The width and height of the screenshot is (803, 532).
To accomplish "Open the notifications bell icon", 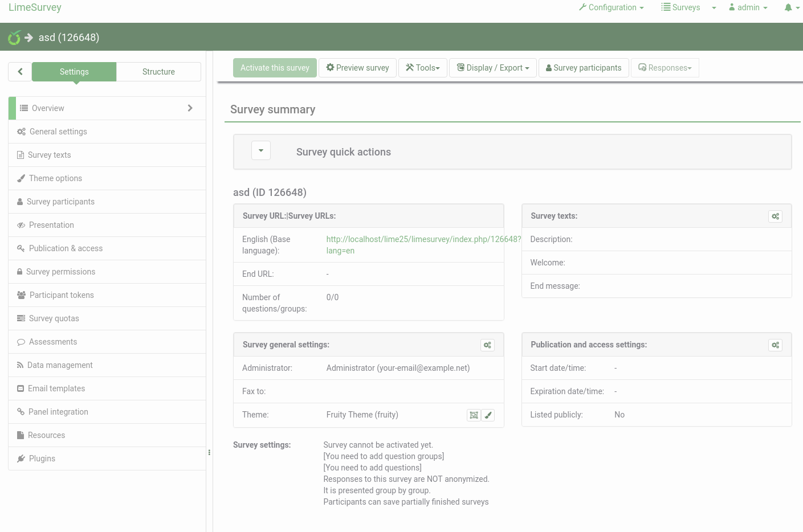I will 789,7.
